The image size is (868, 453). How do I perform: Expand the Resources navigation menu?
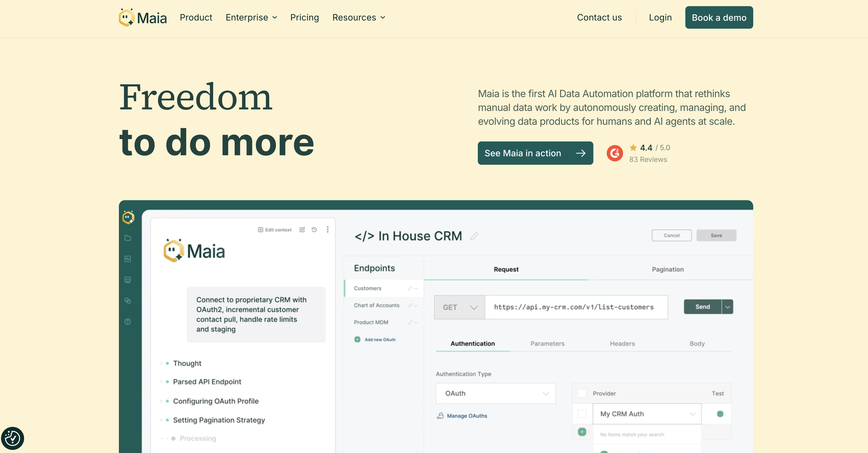tap(359, 17)
